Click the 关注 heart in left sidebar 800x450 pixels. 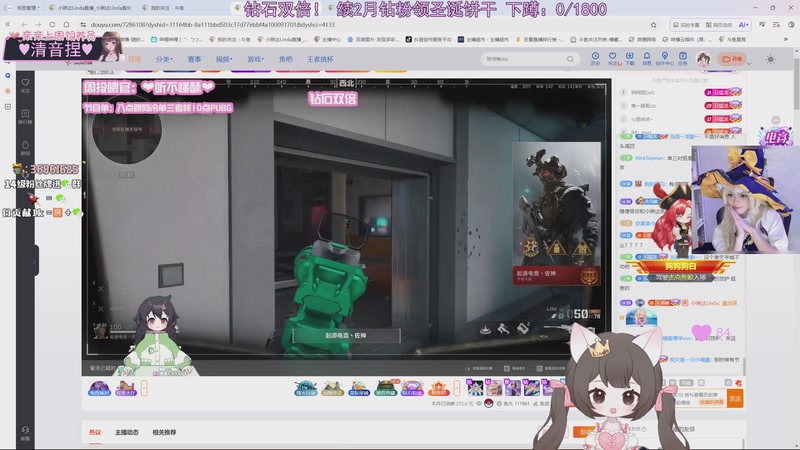[x=25, y=85]
